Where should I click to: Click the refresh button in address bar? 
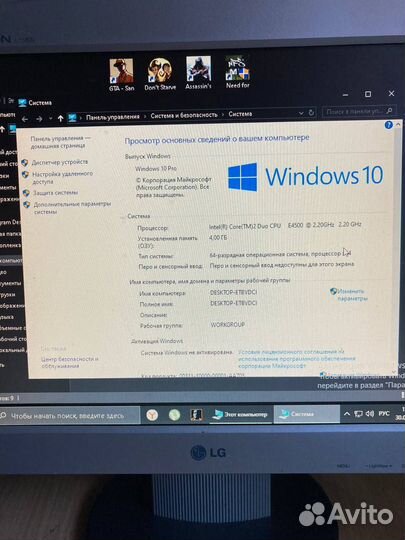click(x=311, y=113)
